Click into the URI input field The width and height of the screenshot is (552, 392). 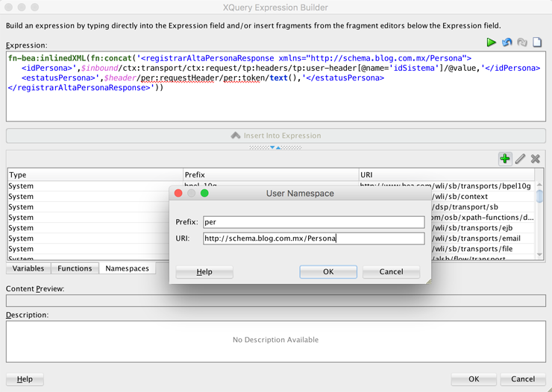tap(313, 238)
